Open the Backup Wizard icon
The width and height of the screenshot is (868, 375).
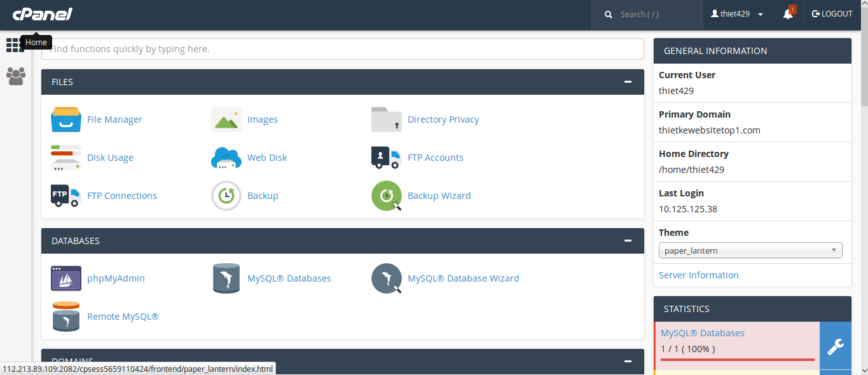(387, 196)
